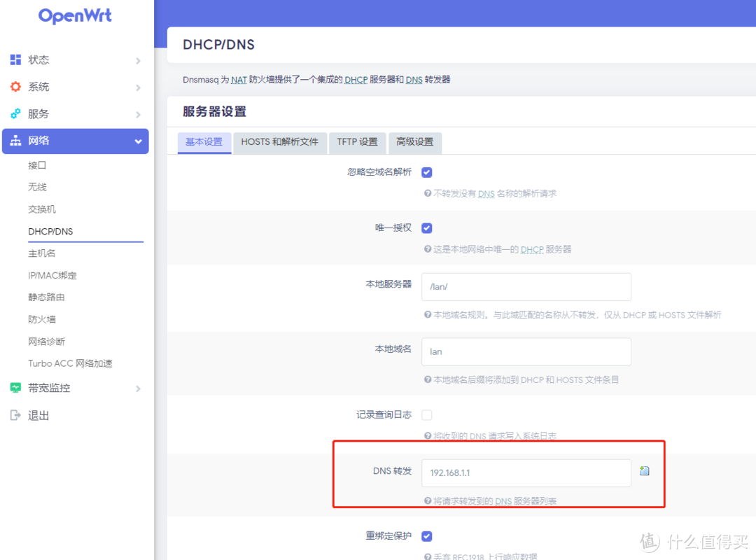
Task: Click the 带宽监控 monitor sidebar icon
Action: tap(16, 387)
